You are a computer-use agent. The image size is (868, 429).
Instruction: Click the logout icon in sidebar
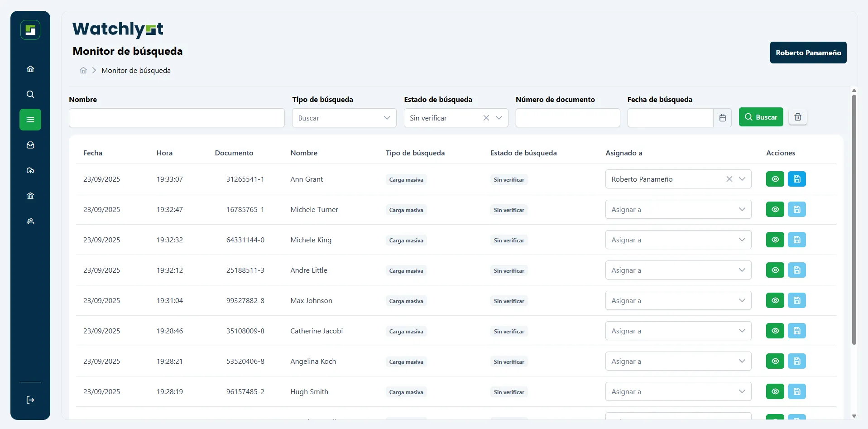click(x=30, y=400)
